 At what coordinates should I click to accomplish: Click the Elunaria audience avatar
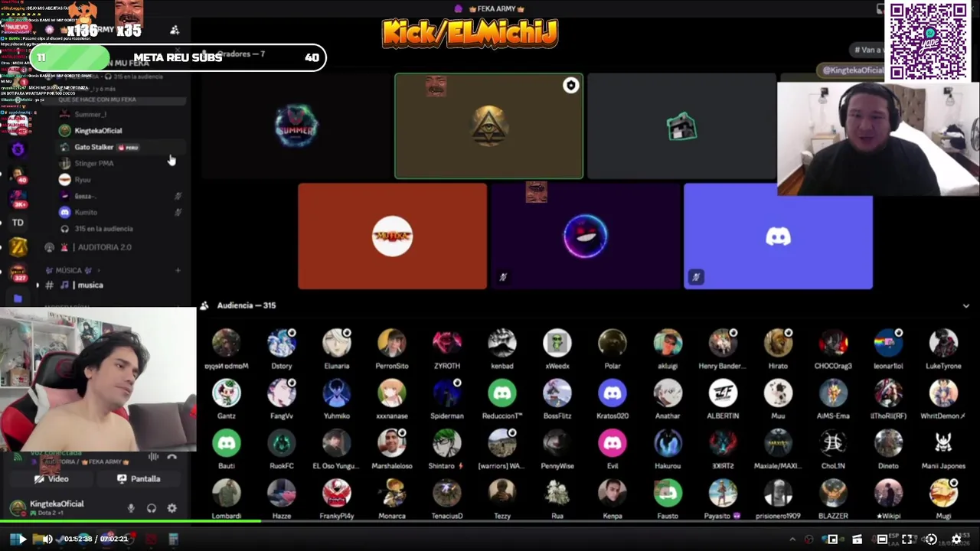[x=337, y=343]
